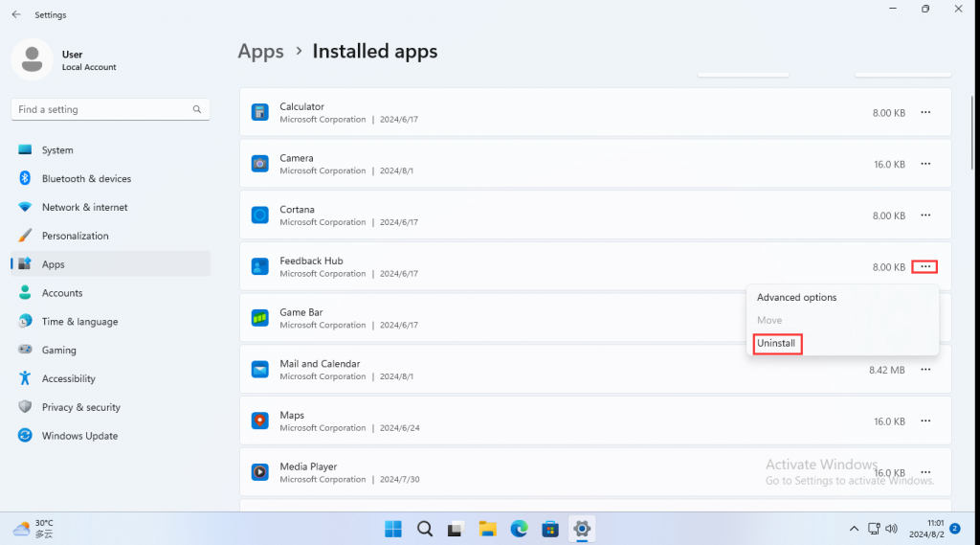Click the vertical scrollbar of the app list

(x=972, y=132)
